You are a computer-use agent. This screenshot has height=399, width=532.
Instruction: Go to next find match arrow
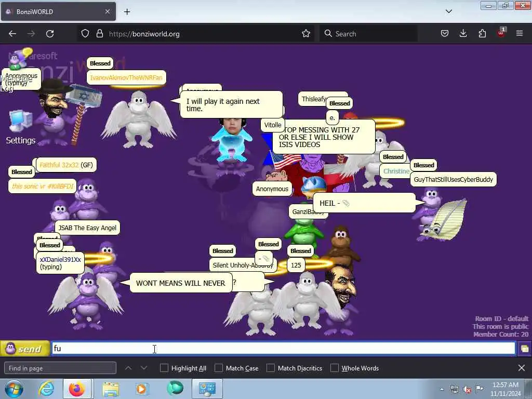144,368
